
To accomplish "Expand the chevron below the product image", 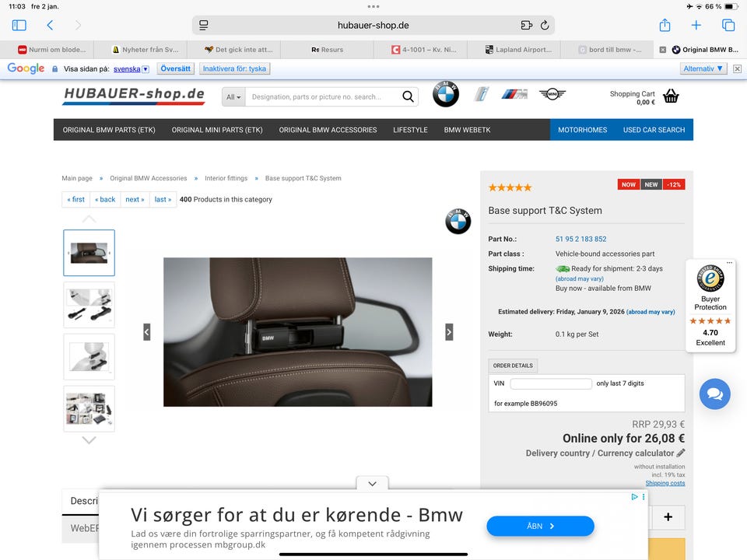I will coord(372,483).
